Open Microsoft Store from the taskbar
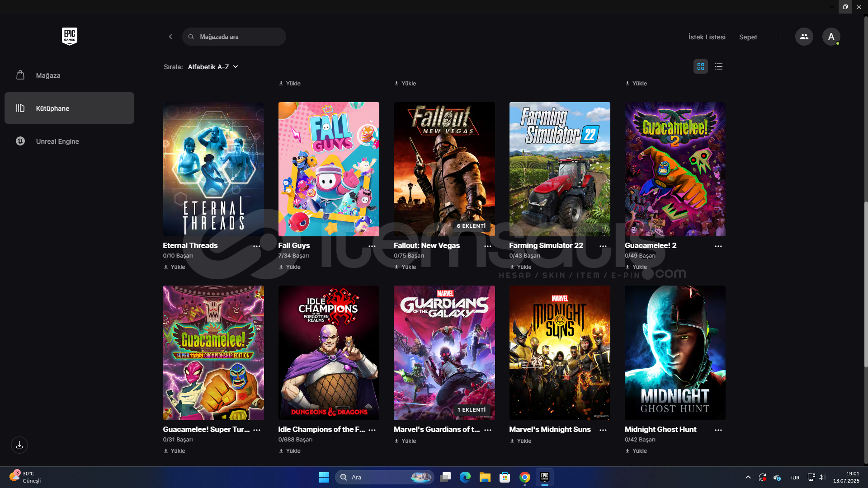This screenshot has height=488, width=868. pyautogui.click(x=505, y=477)
